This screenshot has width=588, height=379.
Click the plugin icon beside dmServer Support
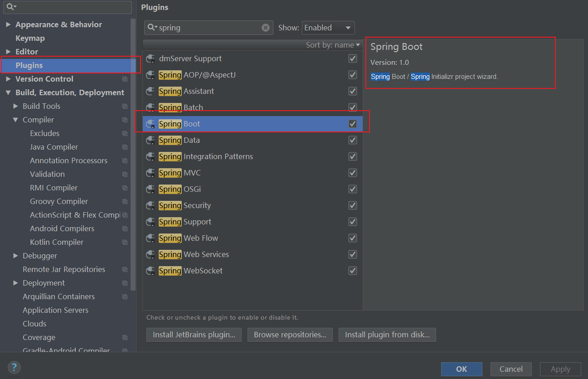click(151, 59)
